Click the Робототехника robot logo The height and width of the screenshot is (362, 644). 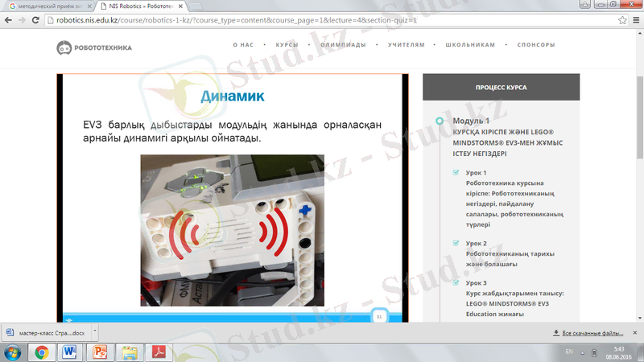(64, 48)
